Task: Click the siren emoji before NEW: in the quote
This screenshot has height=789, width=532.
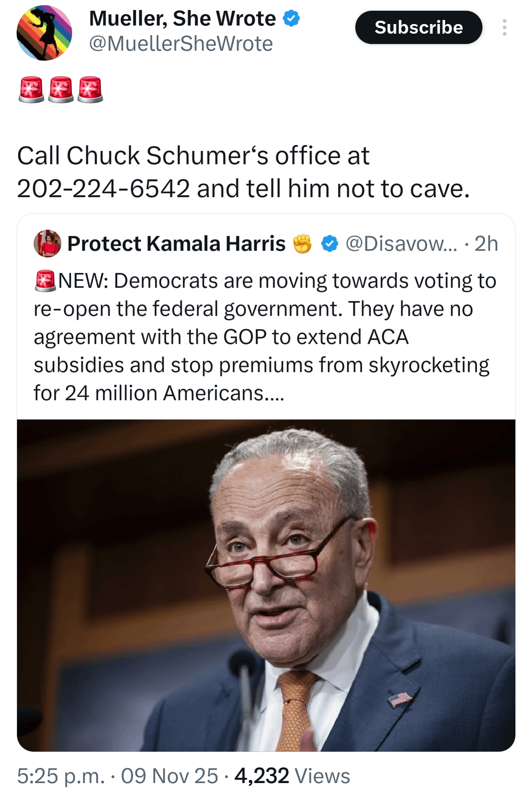Action: (45, 281)
